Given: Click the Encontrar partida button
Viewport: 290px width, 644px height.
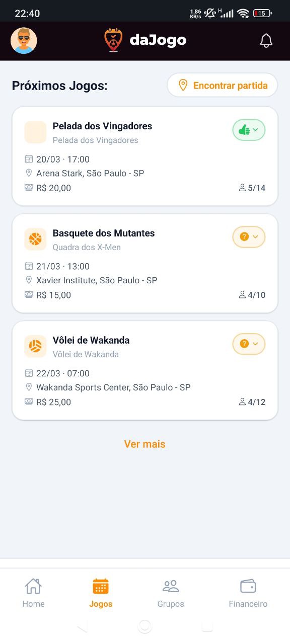Looking at the screenshot, I should pos(222,85).
